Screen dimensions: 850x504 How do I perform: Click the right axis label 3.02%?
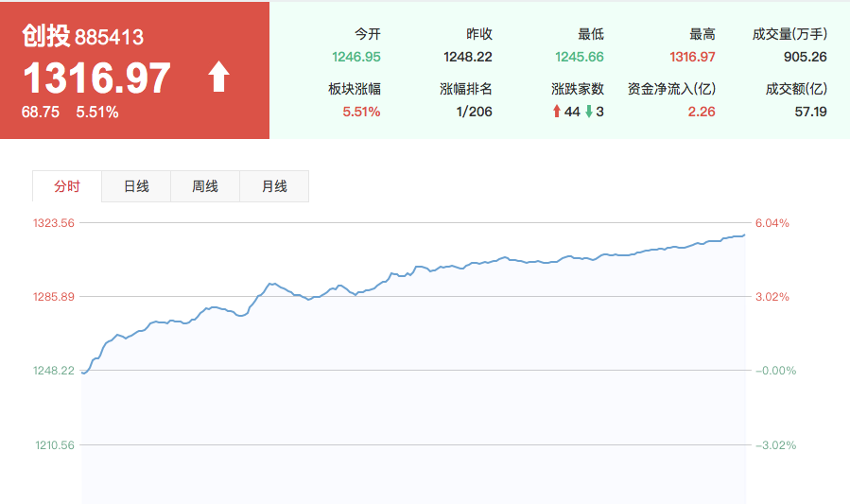[772, 296]
